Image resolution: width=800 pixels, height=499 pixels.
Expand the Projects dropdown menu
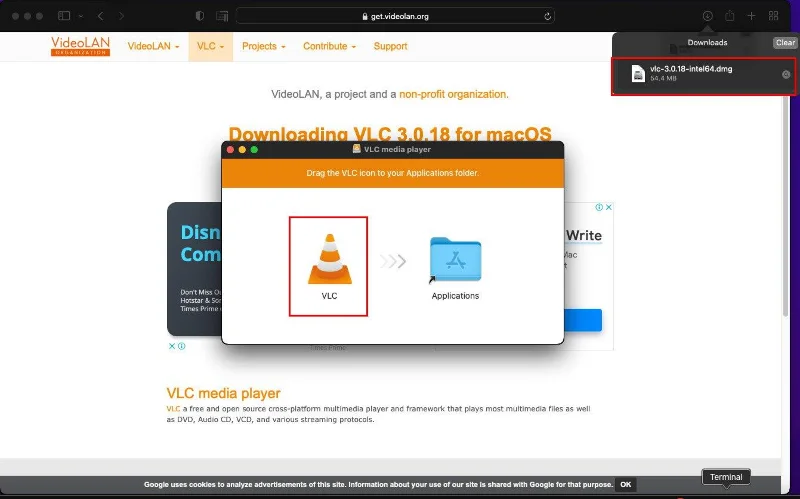pos(264,46)
